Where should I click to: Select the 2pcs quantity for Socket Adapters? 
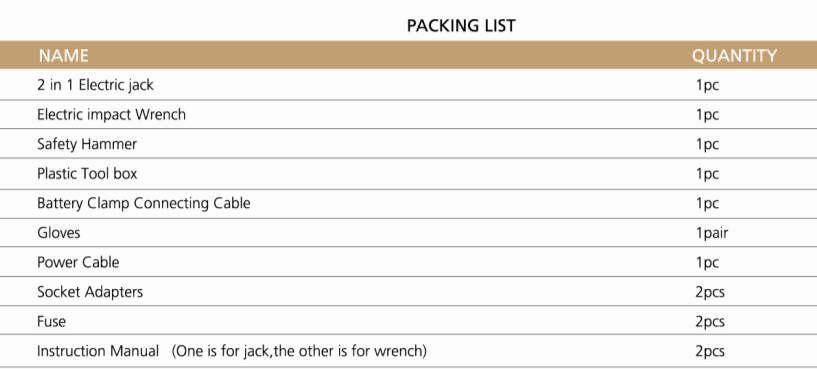pos(710,292)
